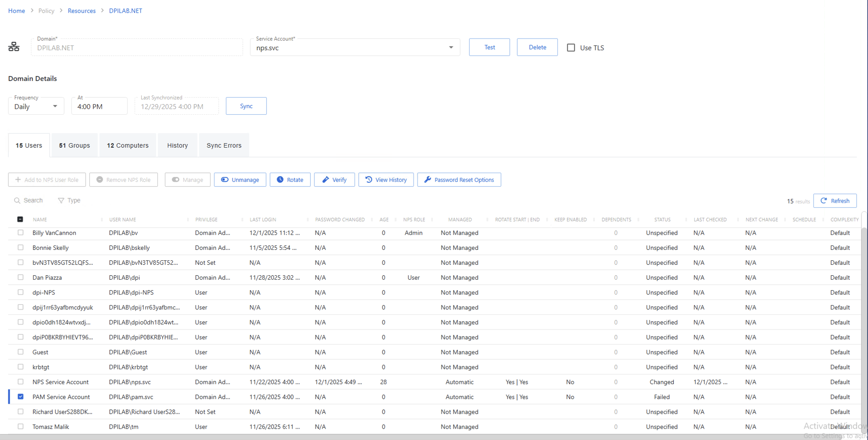Open Password Reset Options wrench icon
The width and height of the screenshot is (868, 440).
(427, 180)
